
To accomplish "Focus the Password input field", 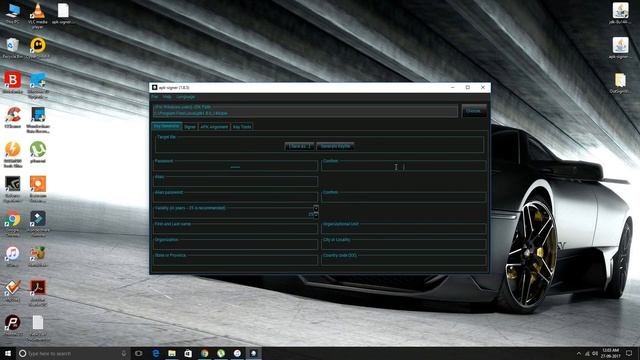I will click(236, 166).
